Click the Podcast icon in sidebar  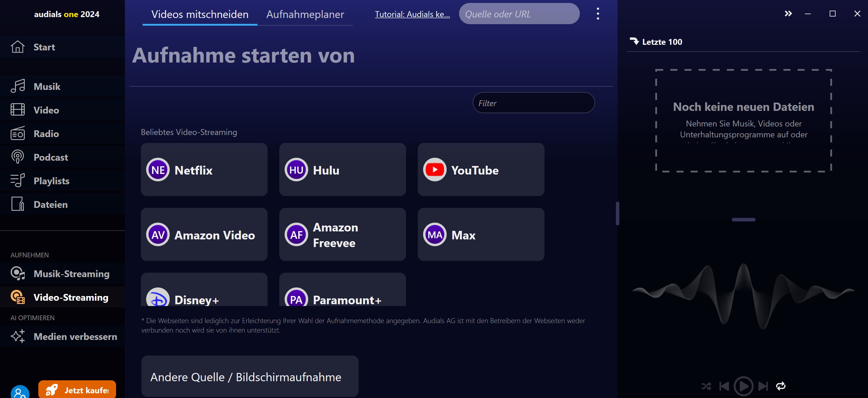click(x=17, y=157)
